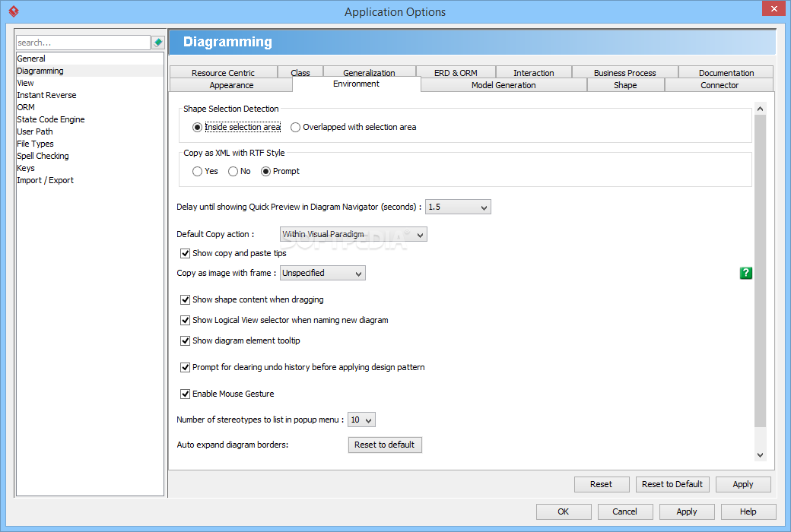
Task: Switch to the Appearance tab
Action: [231, 85]
